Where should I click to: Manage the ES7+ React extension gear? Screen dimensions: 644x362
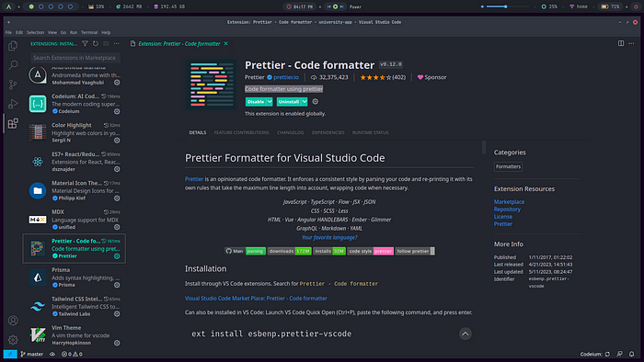pyautogui.click(x=117, y=169)
